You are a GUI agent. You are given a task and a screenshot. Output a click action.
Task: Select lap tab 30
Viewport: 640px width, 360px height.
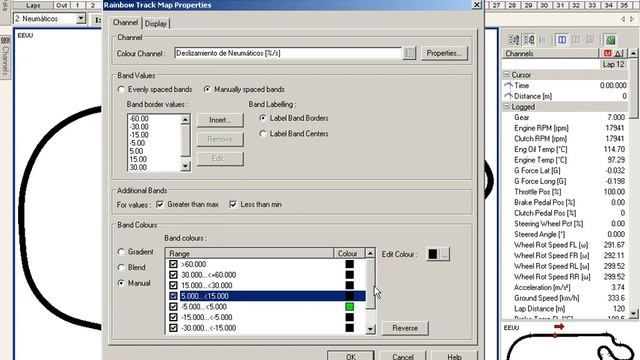point(544,5)
